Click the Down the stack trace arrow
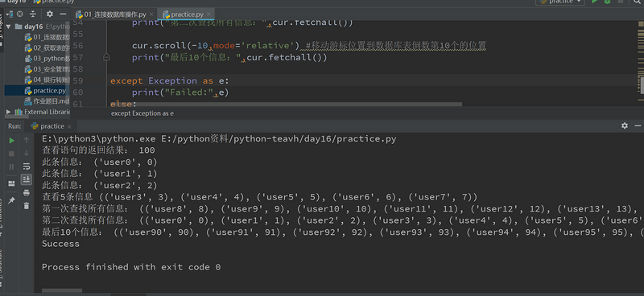The height and width of the screenshot is (296, 644). tap(27, 154)
